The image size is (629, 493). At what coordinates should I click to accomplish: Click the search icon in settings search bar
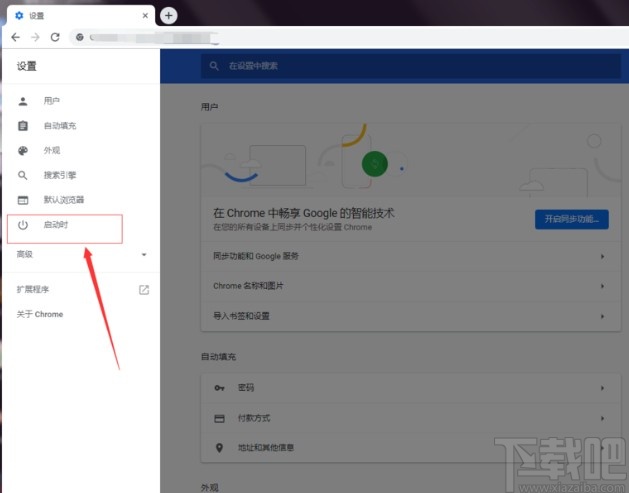click(214, 66)
